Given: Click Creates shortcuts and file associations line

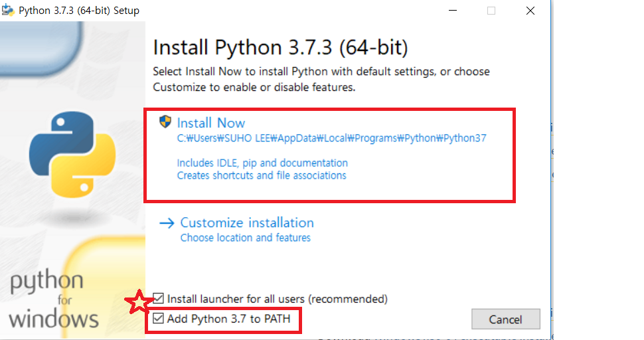Looking at the screenshot, I should 261,175.
